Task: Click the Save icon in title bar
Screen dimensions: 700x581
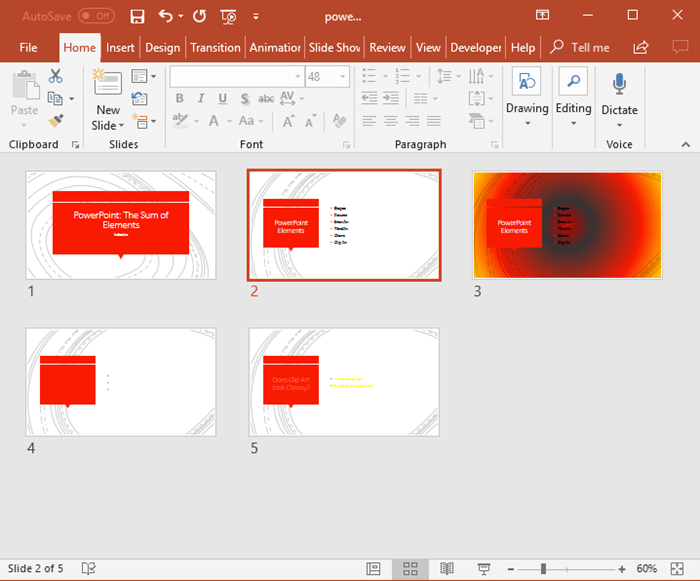Action: (137, 16)
